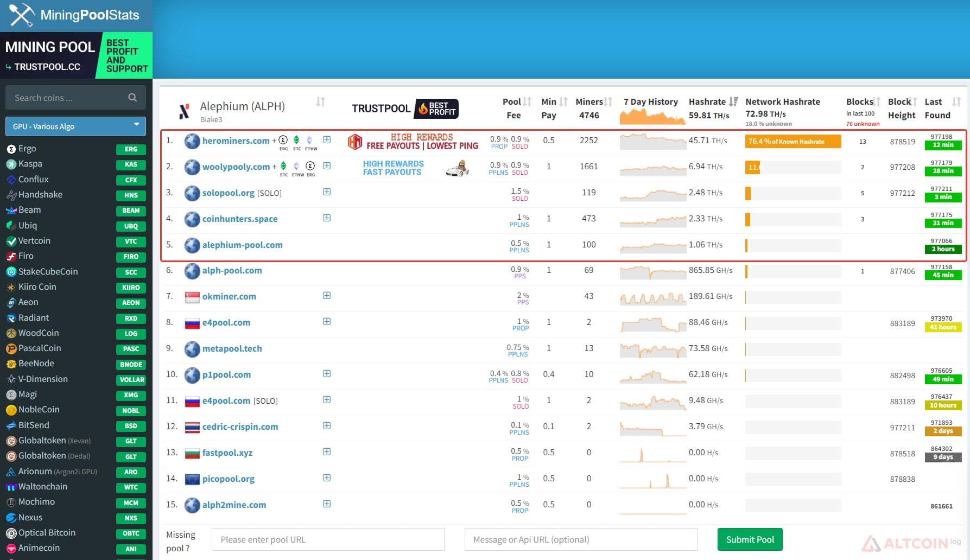The width and height of the screenshot is (970, 560).
Task: Sort table by Hashrate column
Action: 733,101
